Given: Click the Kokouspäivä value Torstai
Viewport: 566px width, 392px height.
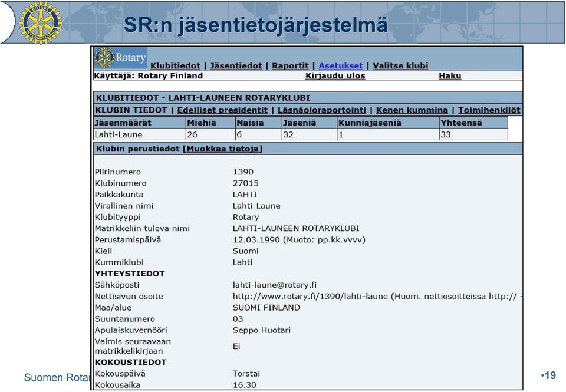Looking at the screenshot, I should (x=246, y=374).
